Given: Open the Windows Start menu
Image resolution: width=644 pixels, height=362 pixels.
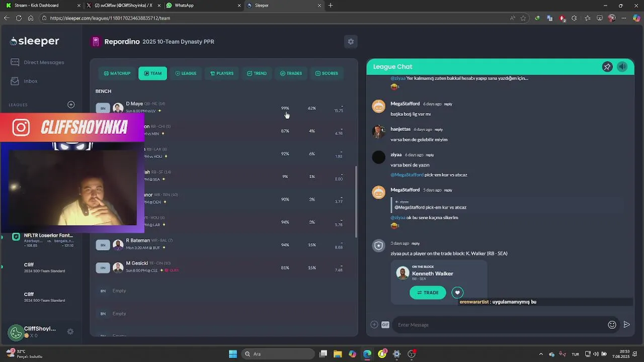Looking at the screenshot, I should (x=232, y=354).
